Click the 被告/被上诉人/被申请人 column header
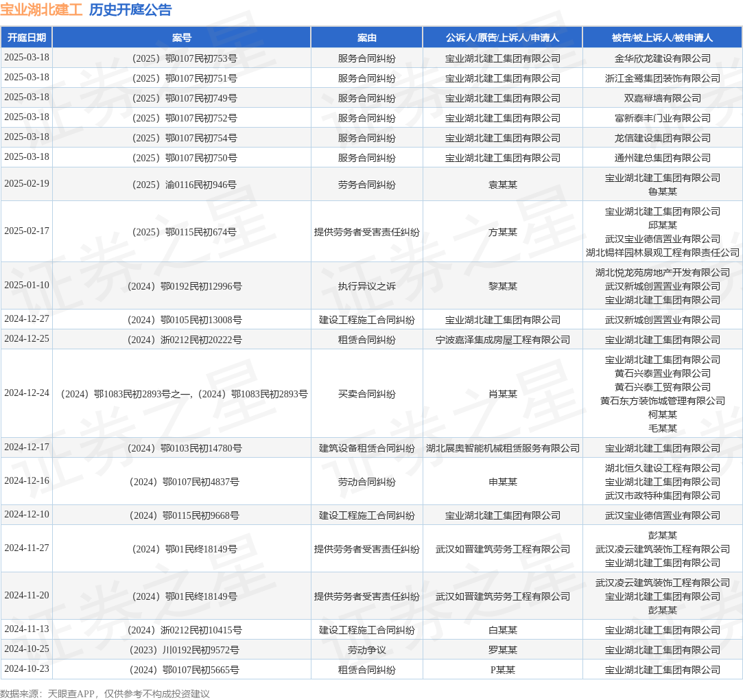The height and width of the screenshot is (700, 743). [x=663, y=38]
